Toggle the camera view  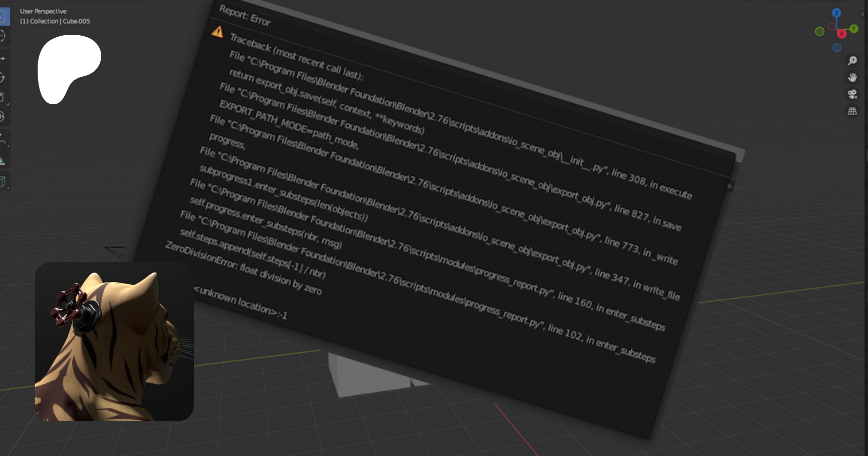pyautogui.click(x=853, y=94)
